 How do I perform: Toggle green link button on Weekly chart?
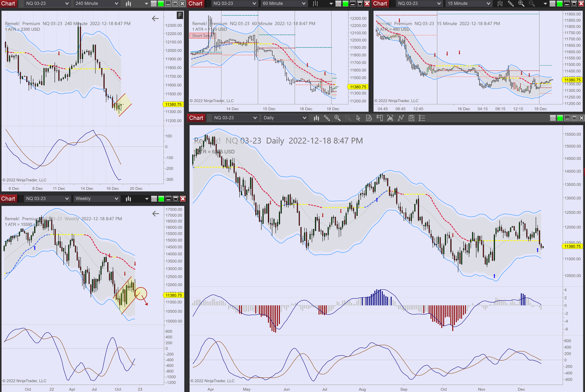tap(161, 199)
